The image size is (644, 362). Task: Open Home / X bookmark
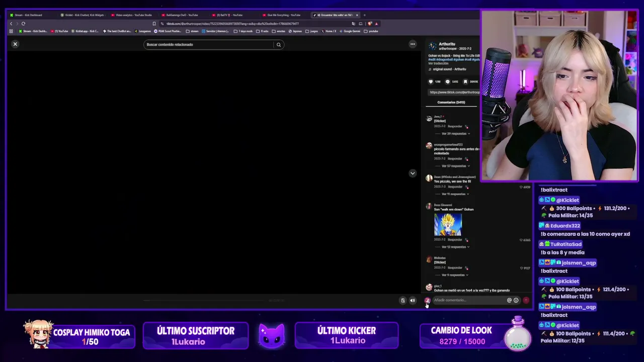click(x=329, y=31)
